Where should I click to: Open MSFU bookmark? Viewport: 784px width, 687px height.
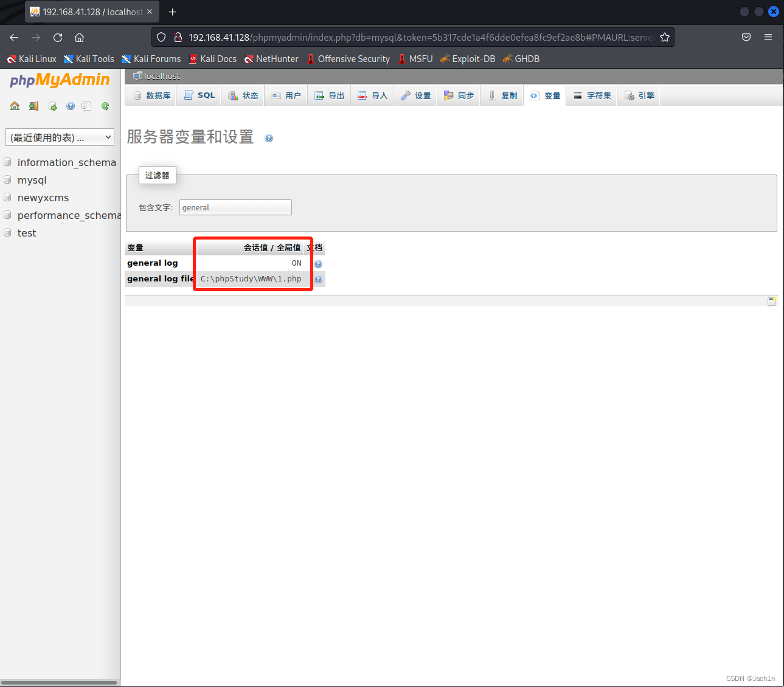point(415,59)
